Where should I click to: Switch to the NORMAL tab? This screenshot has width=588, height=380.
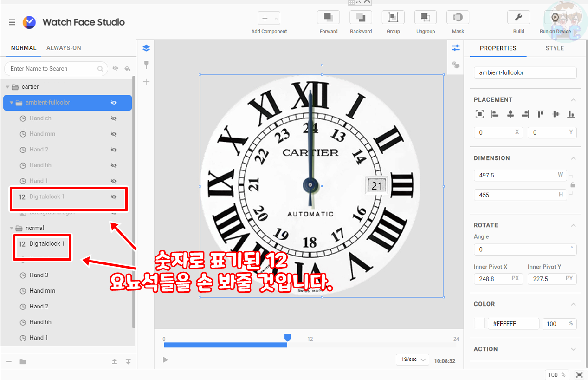[x=24, y=48]
